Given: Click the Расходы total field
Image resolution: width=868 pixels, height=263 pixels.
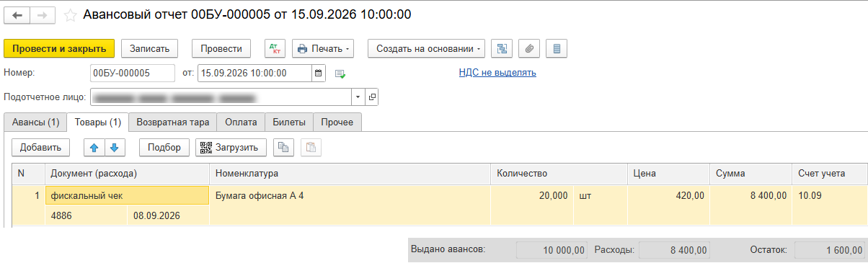Looking at the screenshot, I should pyautogui.click(x=674, y=250).
